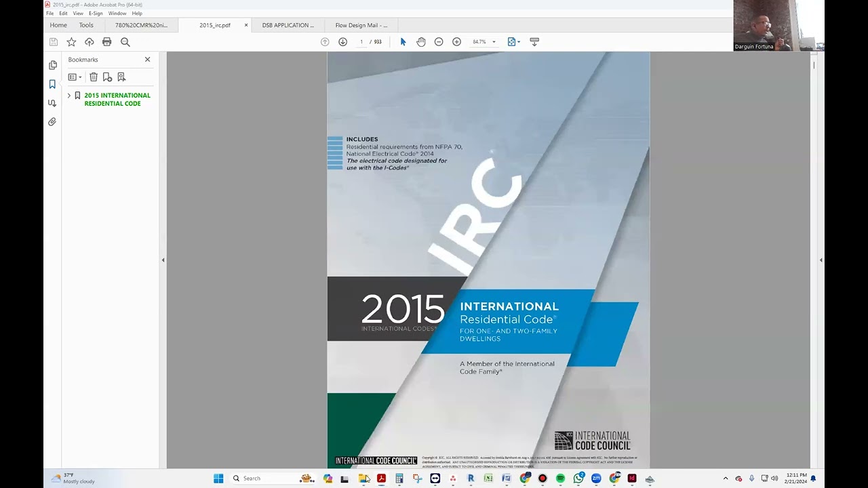The width and height of the screenshot is (868, 488).
Task: Click the volume speaker tray icon
Action: tap(774, 479)
